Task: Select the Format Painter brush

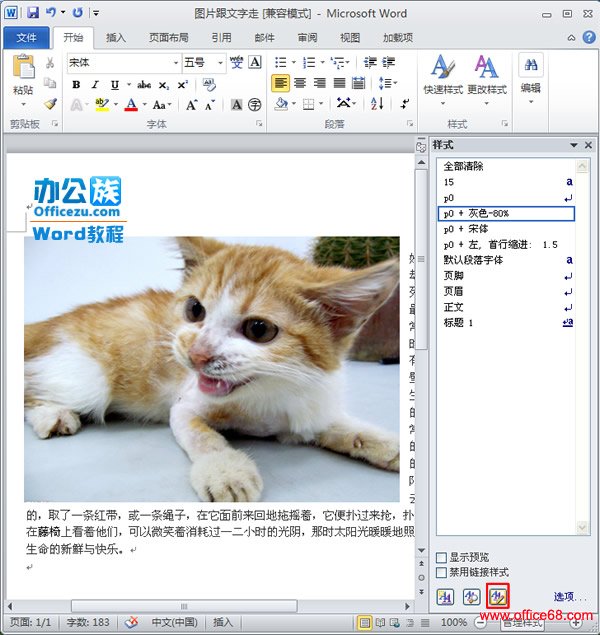Action: pos(51,104)
